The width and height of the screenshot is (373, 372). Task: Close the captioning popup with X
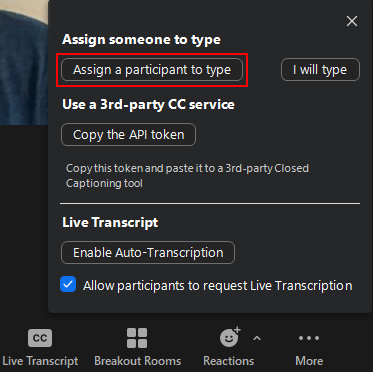point(352,21)
